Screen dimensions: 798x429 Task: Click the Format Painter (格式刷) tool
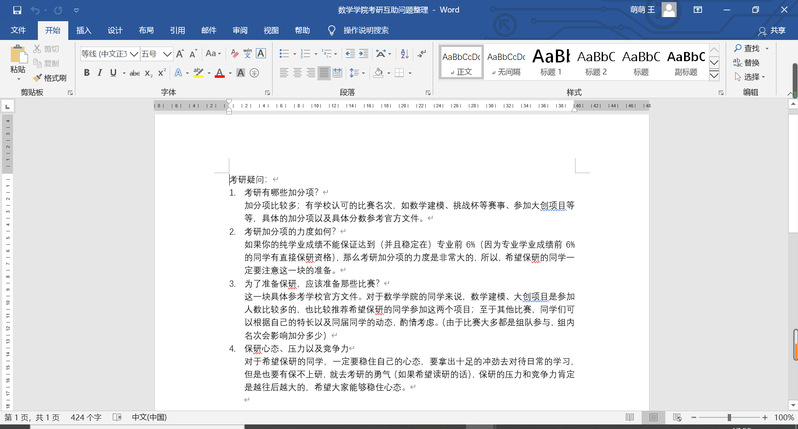click(x=48, y=77)
